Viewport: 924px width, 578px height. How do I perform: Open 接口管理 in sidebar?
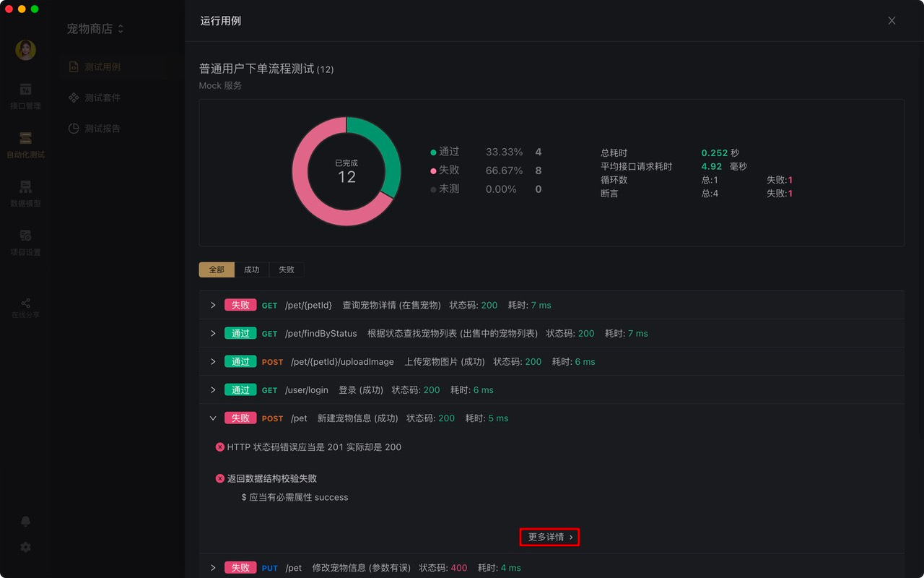coord(25,96)
